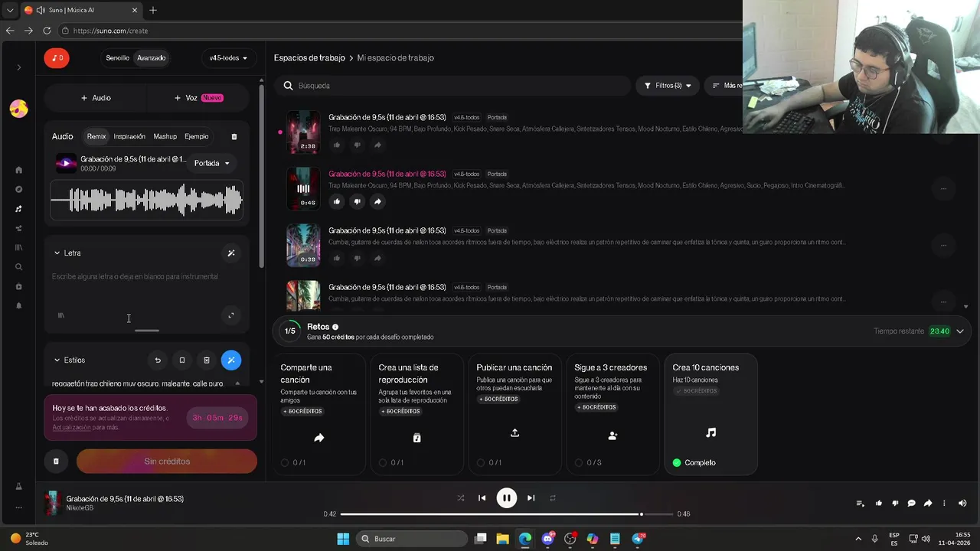This screenshot has height=551, width=980.
Task: Open the profile avatar in the sidebar
Action: (19, 109)
